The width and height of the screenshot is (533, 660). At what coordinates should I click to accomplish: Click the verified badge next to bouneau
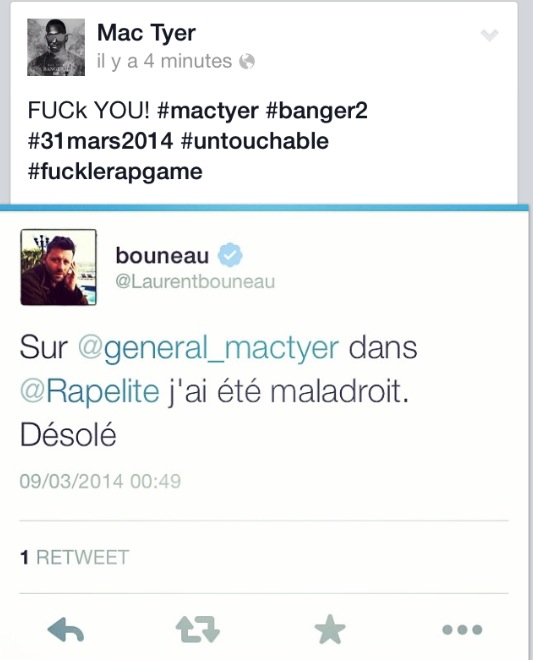coord(230,255)
